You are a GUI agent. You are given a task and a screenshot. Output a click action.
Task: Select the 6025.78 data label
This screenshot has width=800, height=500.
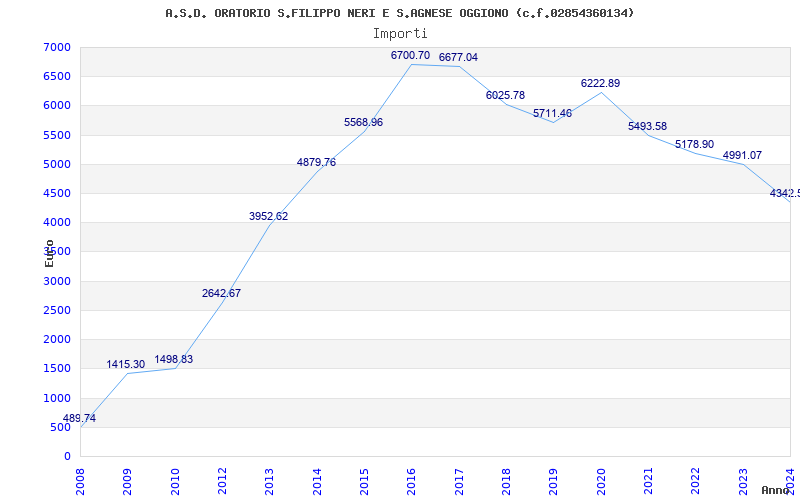(505, 95)
